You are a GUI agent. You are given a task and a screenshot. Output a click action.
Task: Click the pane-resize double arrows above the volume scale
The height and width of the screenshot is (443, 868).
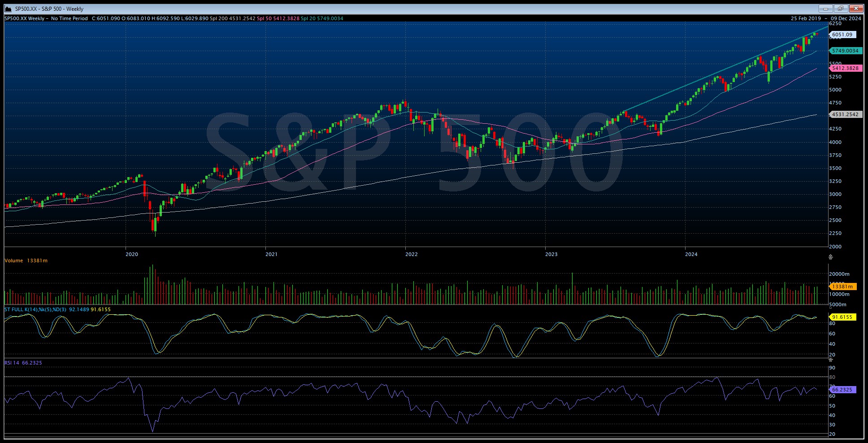click(831, 256)
